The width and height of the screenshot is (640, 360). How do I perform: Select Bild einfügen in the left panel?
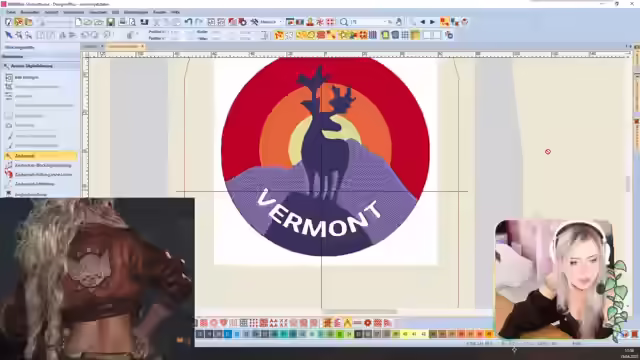[x=27, y=77]
